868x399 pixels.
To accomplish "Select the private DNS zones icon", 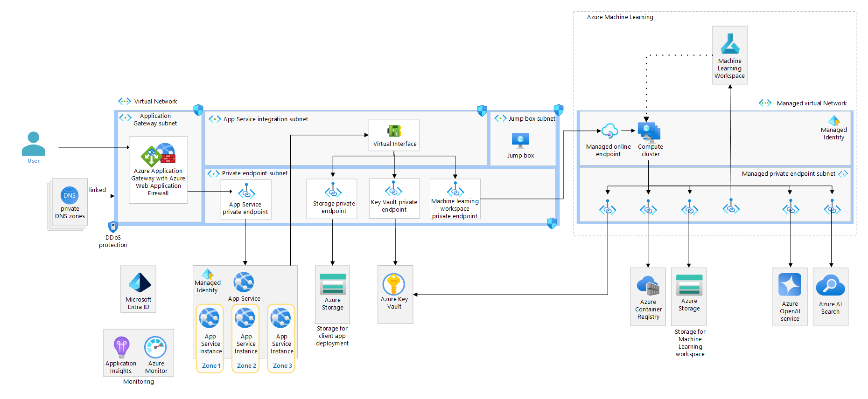I will pos(70,195).
